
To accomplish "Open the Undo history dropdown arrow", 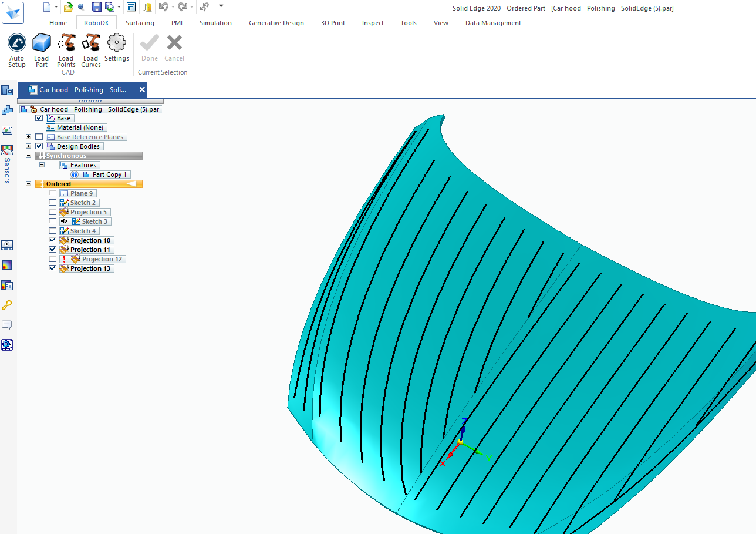I will (x=172, y=7).
